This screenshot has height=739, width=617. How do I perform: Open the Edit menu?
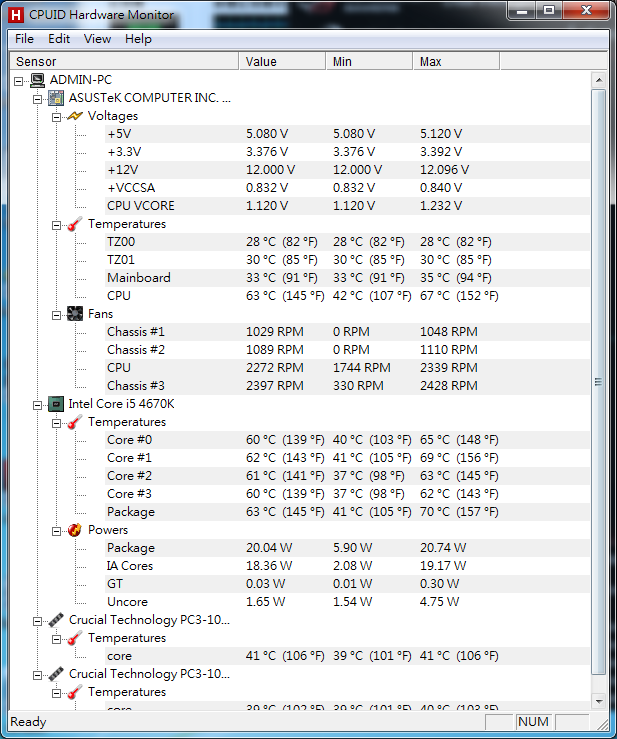[x=59, y=39]
